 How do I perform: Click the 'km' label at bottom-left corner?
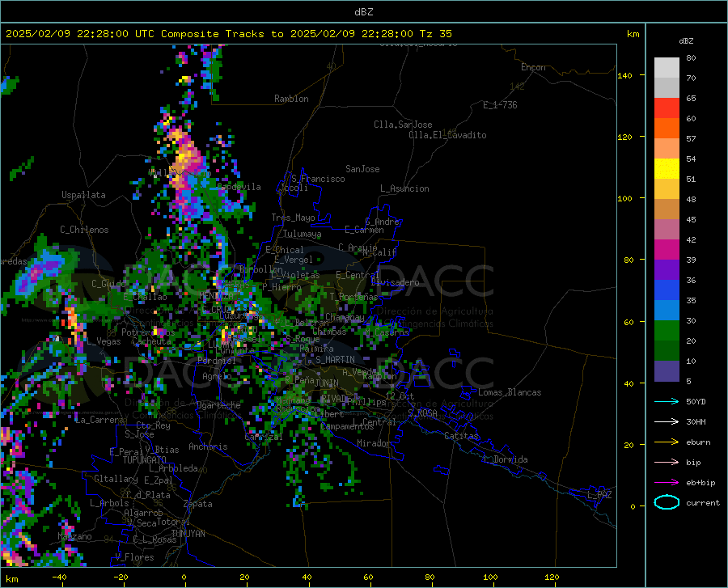pos(11,579)
